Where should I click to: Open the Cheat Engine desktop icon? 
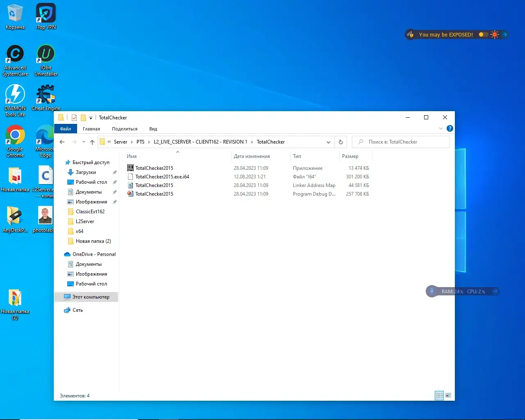tap(46, 98)
